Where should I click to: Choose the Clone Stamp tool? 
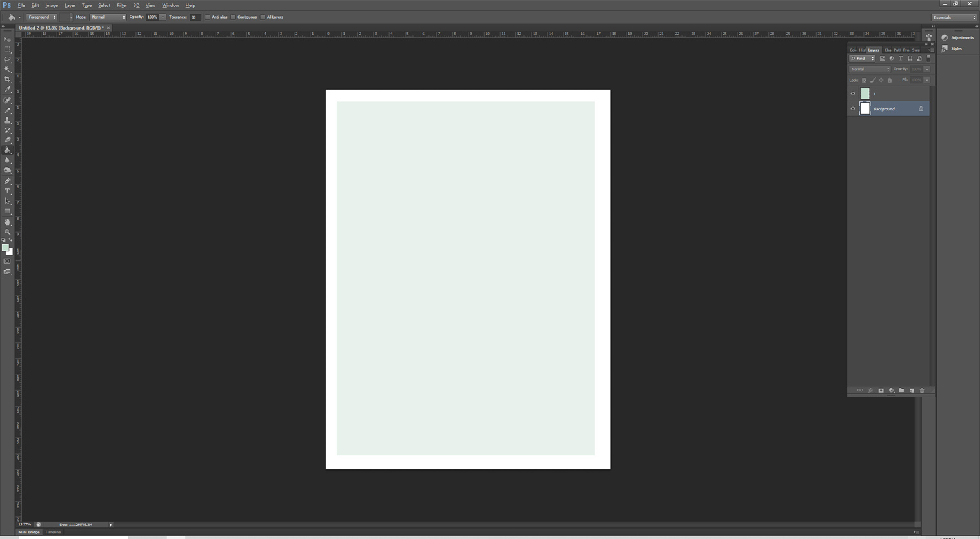click(7, 120)
